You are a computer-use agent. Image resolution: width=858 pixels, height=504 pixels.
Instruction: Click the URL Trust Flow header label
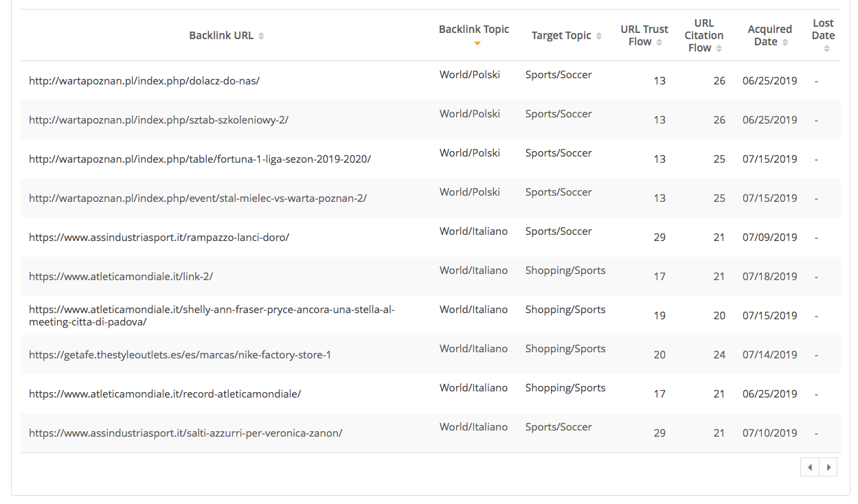[x=644, y=35]
